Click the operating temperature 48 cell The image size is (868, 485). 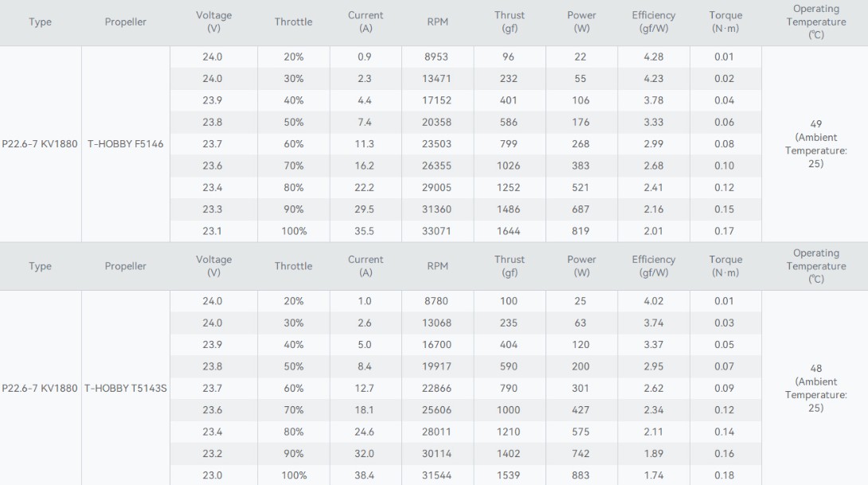pos(815,389)
